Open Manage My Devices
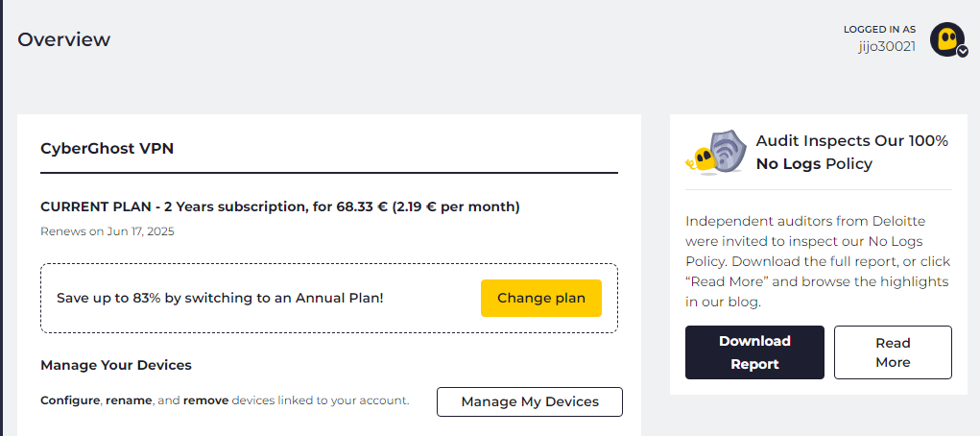 tap(530, 401)
